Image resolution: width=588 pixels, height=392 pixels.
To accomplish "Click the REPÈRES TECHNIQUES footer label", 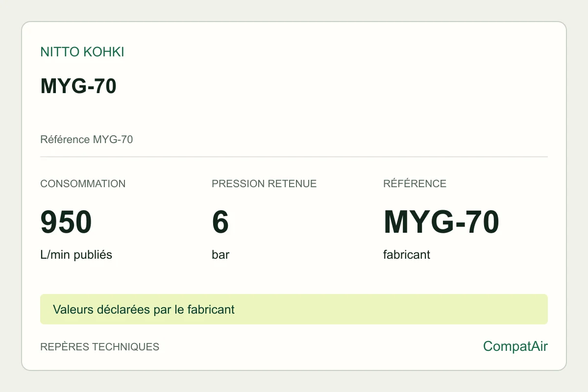I will click(x=100, y=347).
